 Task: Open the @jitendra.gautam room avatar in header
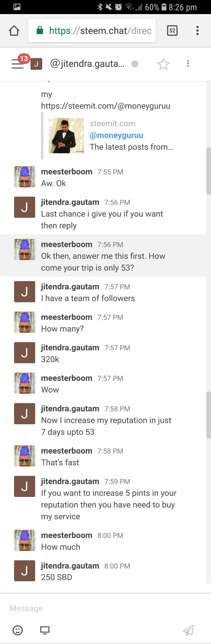pos(36,64)
